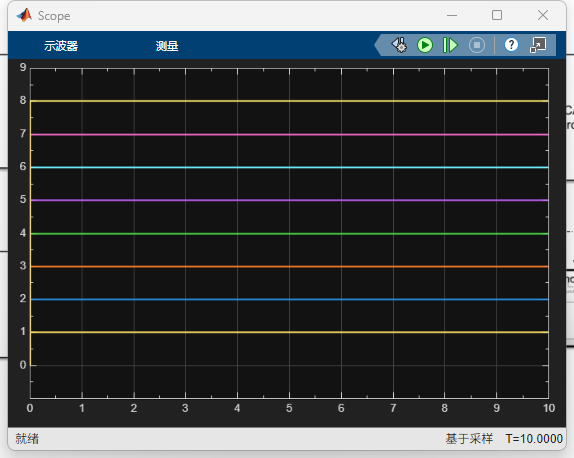Image resolution: width=574 pixels, height=458 pixels.
Task: Stop the simulation
Action: pos(477,45)
